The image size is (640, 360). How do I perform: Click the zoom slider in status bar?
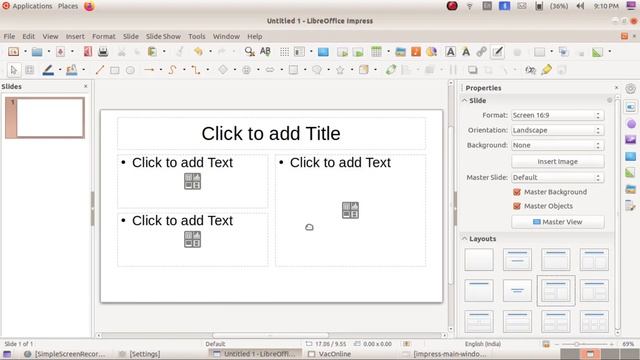[x=584, y=344]
